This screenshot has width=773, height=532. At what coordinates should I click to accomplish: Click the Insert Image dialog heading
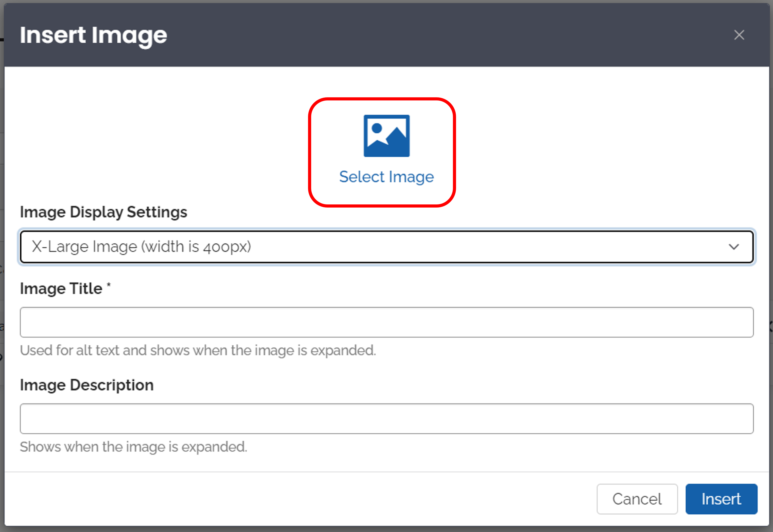pyautogui.click(x=93, y=35)
